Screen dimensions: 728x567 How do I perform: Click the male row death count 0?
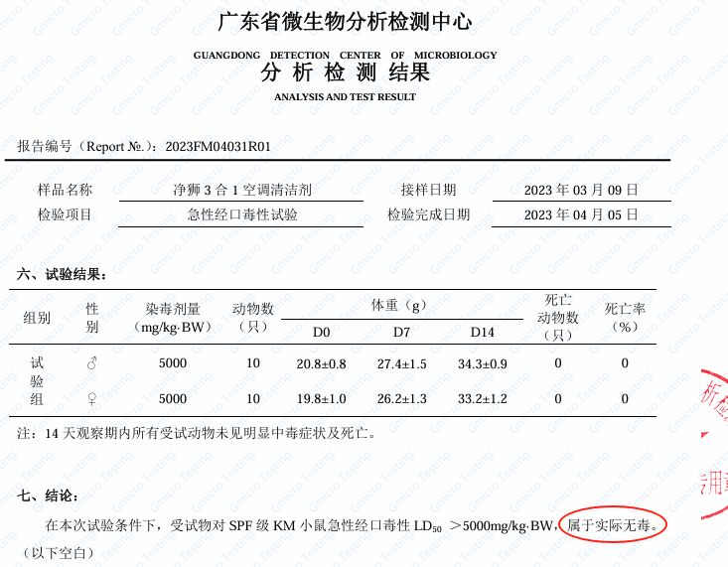558,363
